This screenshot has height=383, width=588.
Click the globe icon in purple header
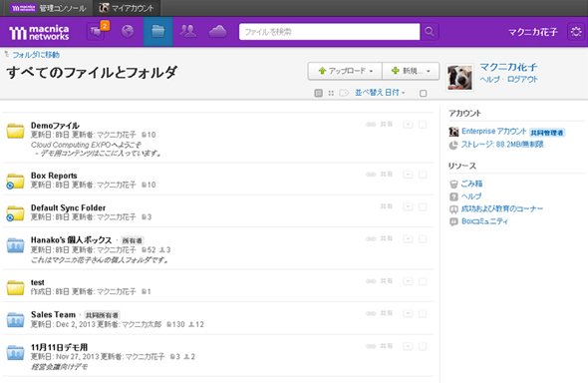pos(128,32)
